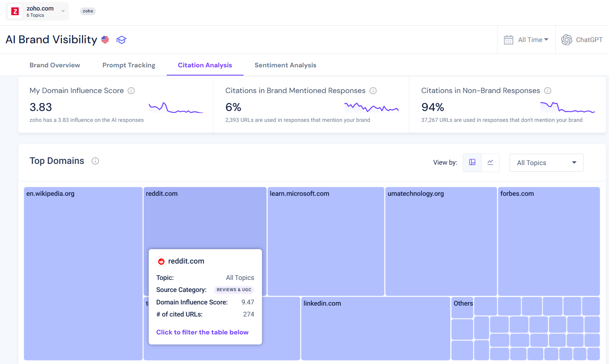Select the Prompt Tracking tab

tap(129, 65)
